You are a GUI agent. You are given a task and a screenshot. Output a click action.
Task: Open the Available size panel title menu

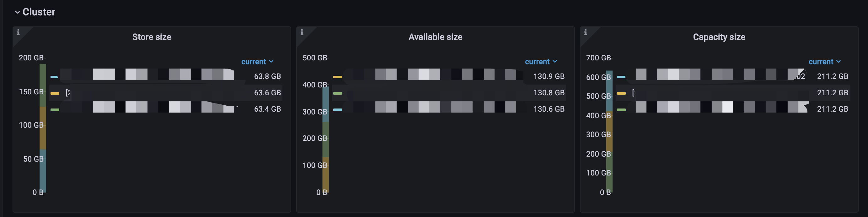[435, 37]
